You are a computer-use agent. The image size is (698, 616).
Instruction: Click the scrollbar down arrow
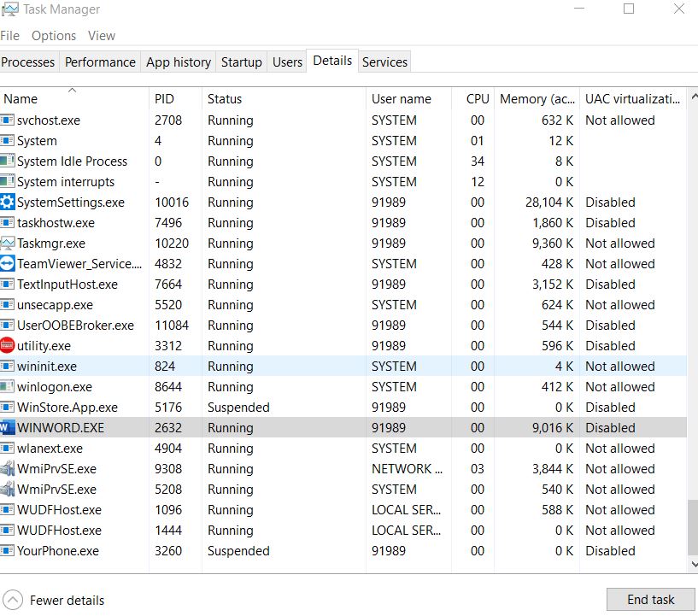tap(694, 564)
